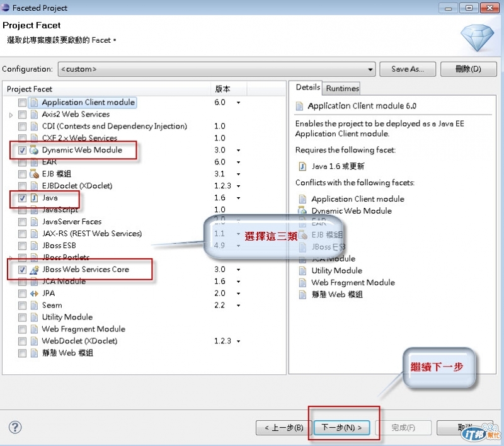Open the Configuration custom dropdown

tap(217, 69)
